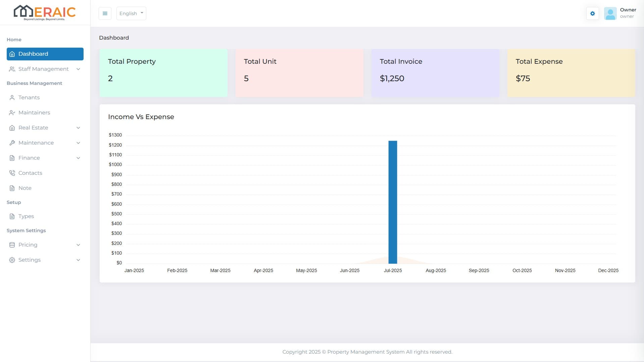
Task: Click the green Total Property card
Action: [163, 73]
